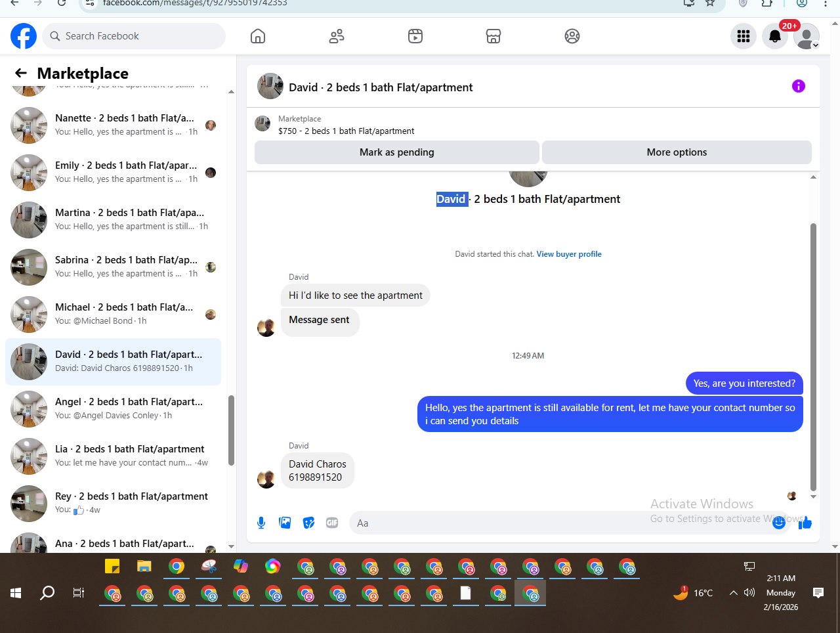
Task: Click the chat scroll down arrow
Action: tap(813, 497)
